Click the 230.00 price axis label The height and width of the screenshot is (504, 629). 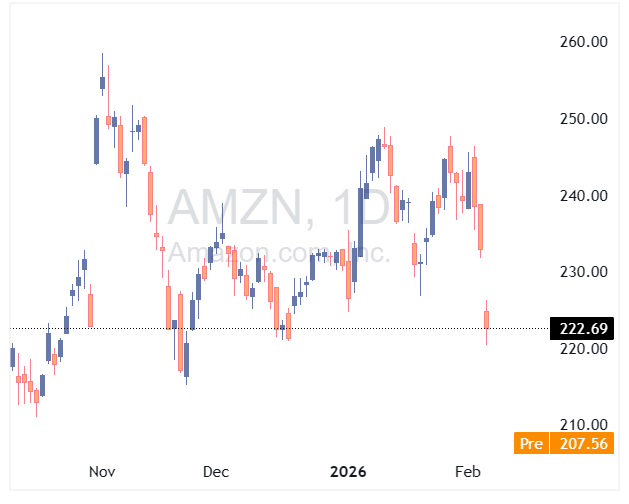coord(583,272)
